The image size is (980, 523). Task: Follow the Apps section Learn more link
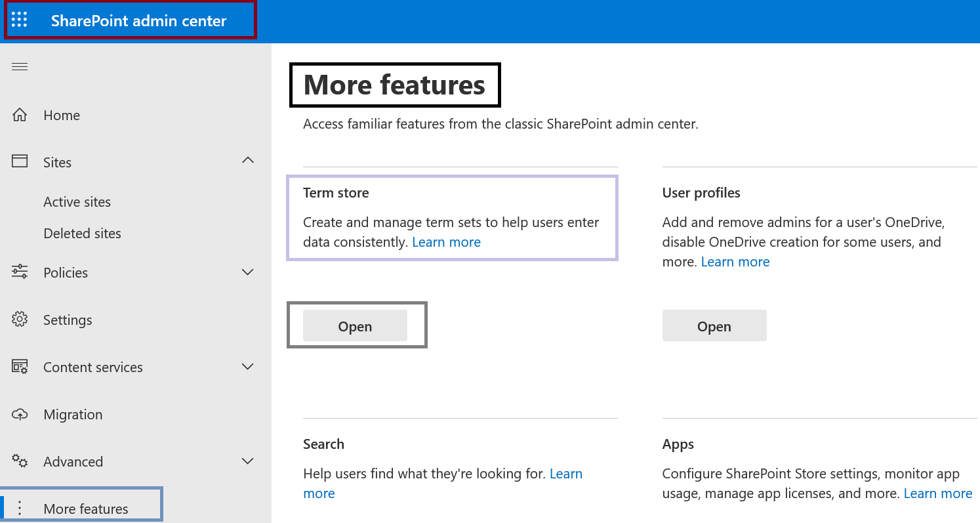tap(938, 493)
